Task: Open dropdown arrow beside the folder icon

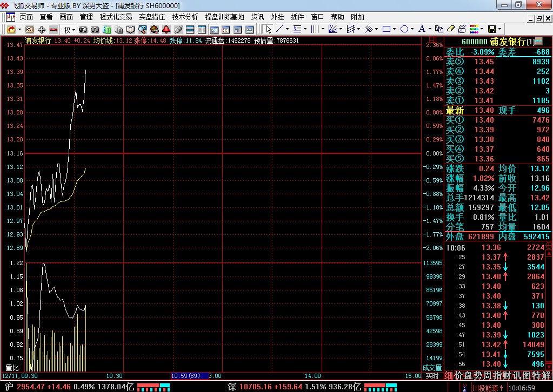Action: pyautogui.click(x=19, y=30)
